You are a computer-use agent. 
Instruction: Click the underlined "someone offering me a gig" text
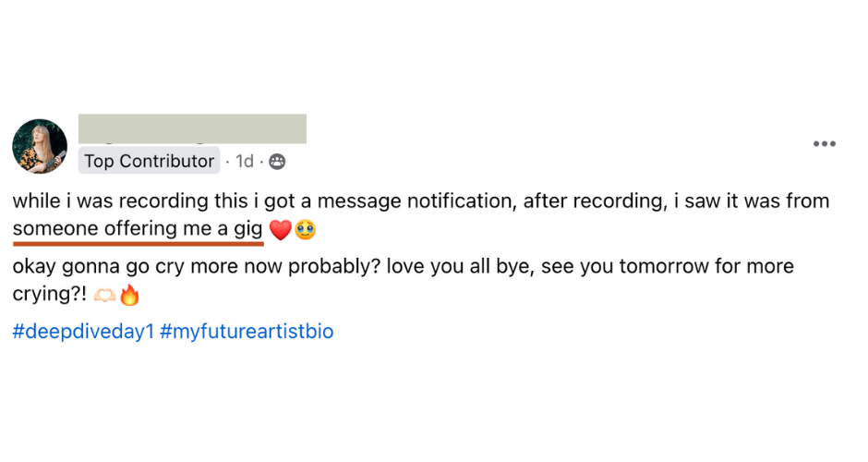(138, 228)
